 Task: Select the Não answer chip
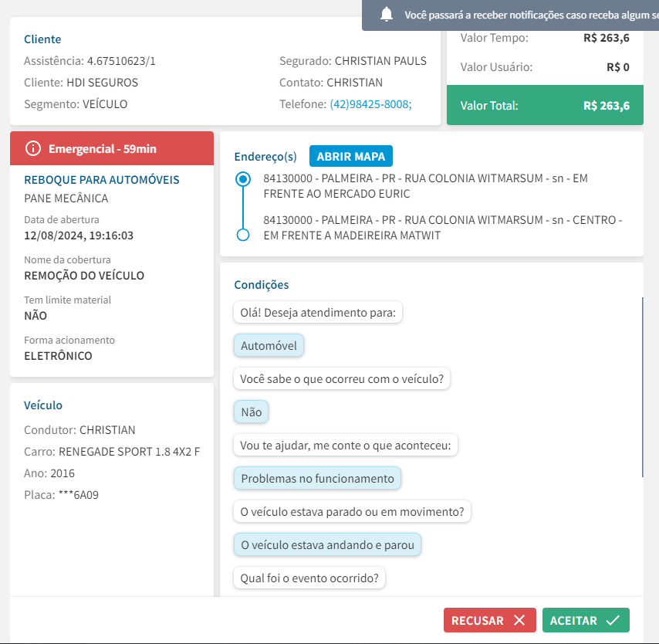click(252, 412)
